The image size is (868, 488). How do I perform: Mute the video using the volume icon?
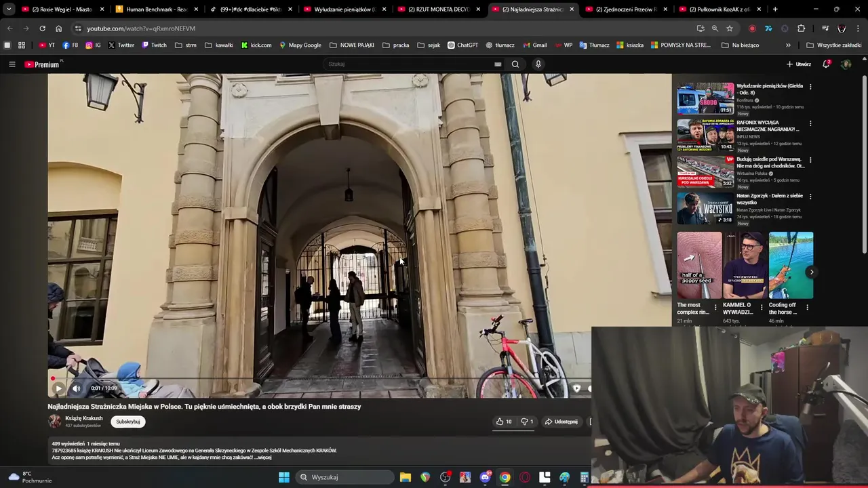(x=76, y=388)
